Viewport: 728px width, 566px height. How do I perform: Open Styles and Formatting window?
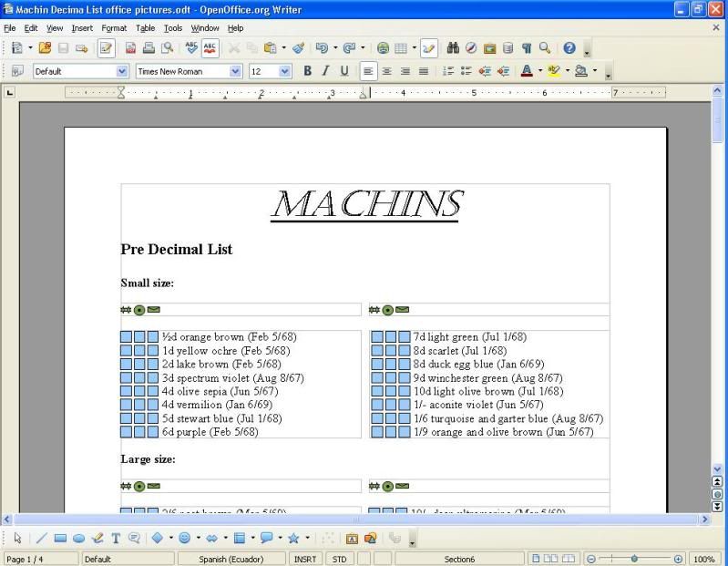tap(17, 71)
